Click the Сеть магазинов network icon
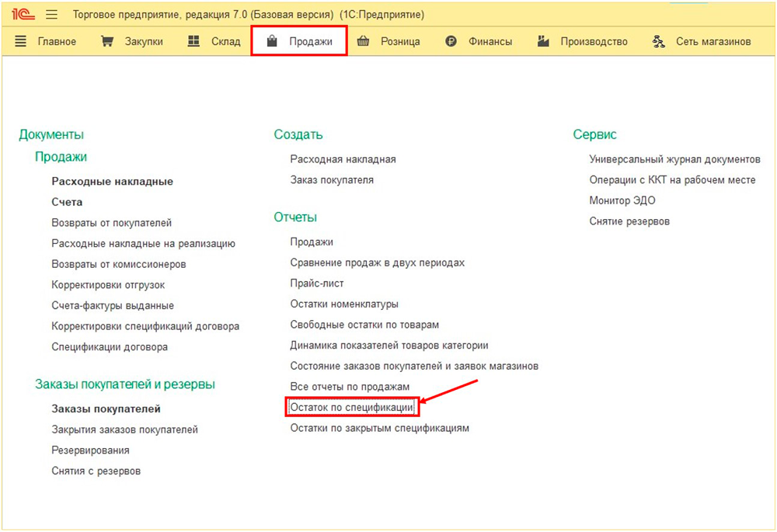Image resolution: width=777 pixels, height=532 pixels. tap(660, 42)
